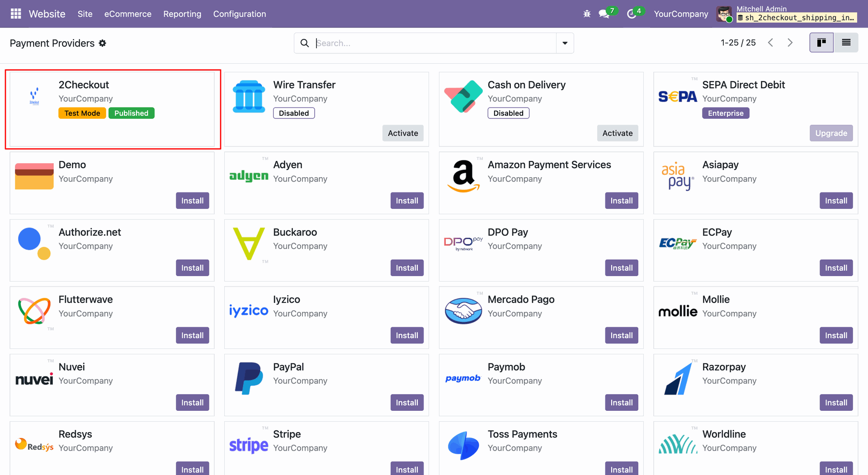This screenshot has height=475, width=868.
Task: Activate the Wire Transfer provider
Action: coord(403,133)
